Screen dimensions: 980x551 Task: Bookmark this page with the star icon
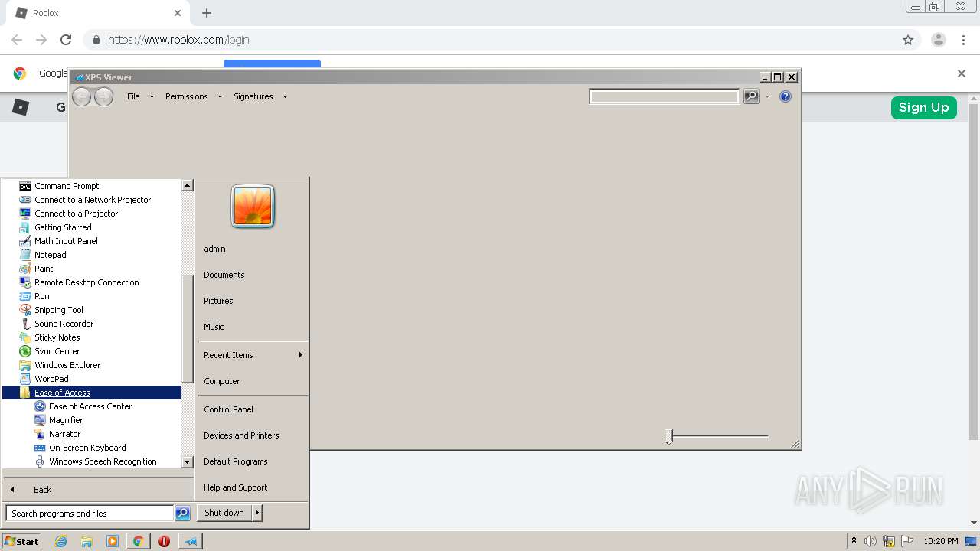908,40
